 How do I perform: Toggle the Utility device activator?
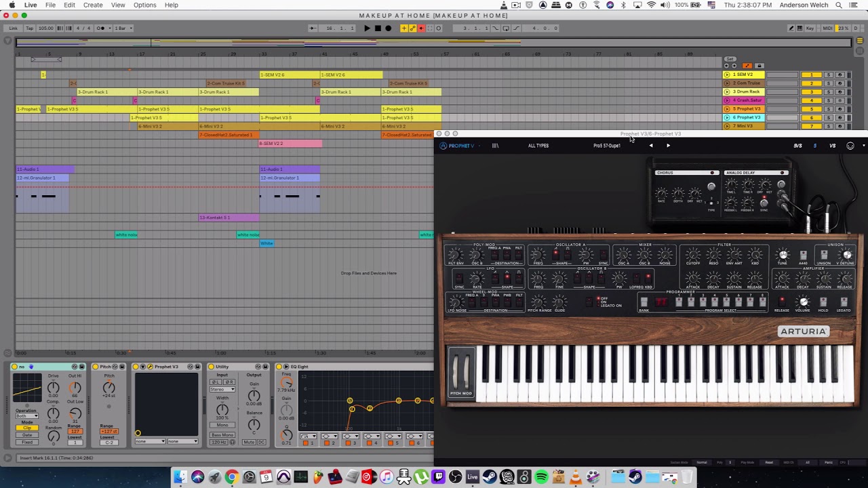click(x=211, y=367)
